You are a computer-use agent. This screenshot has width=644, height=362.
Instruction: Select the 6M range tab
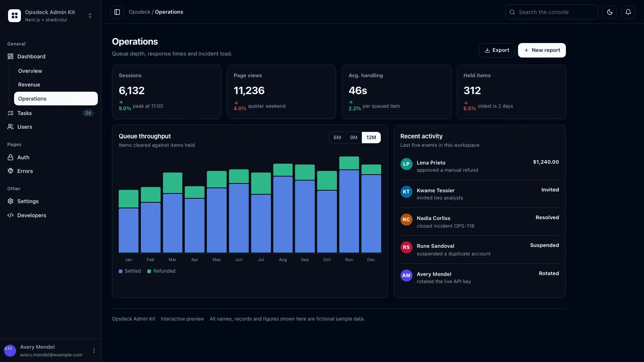point(337,138)
